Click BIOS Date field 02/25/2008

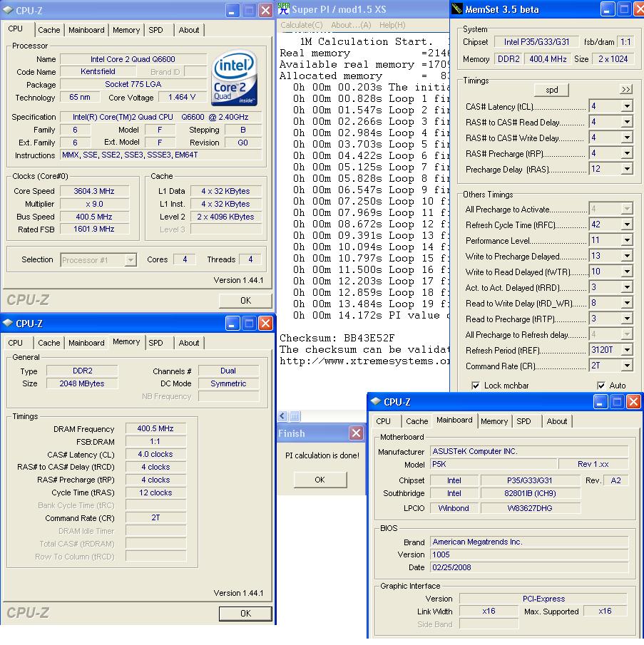529,567
